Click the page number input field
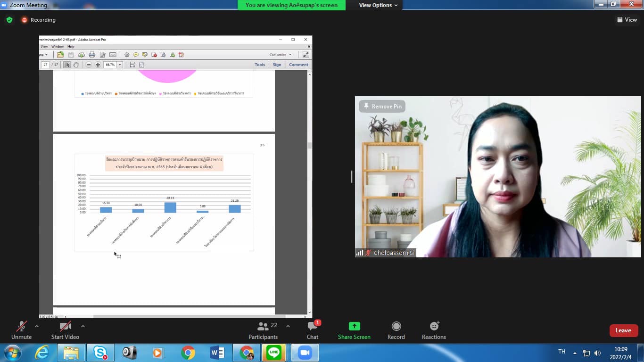 pyautogui.click(x=45, y=65)
